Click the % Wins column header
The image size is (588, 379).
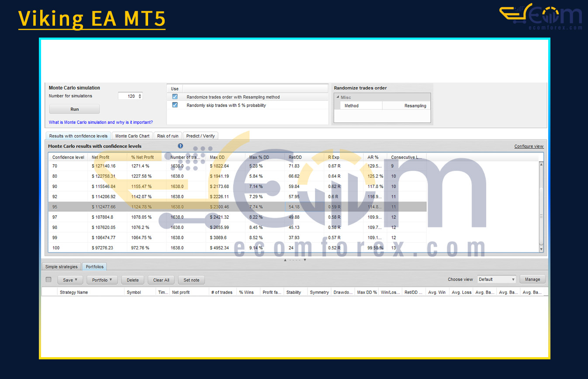[x=248, y=292]
